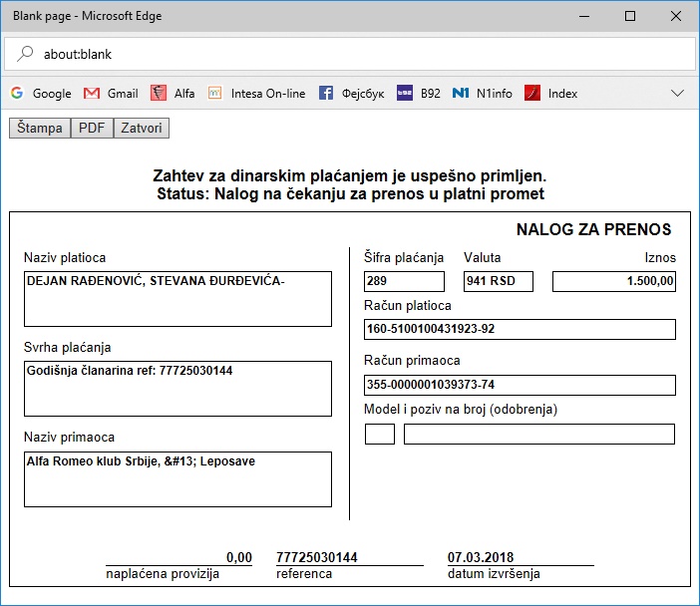Open the Gmail bookmark icon
Viewport: 700px width, 606px height.
(x=92, y=94)
